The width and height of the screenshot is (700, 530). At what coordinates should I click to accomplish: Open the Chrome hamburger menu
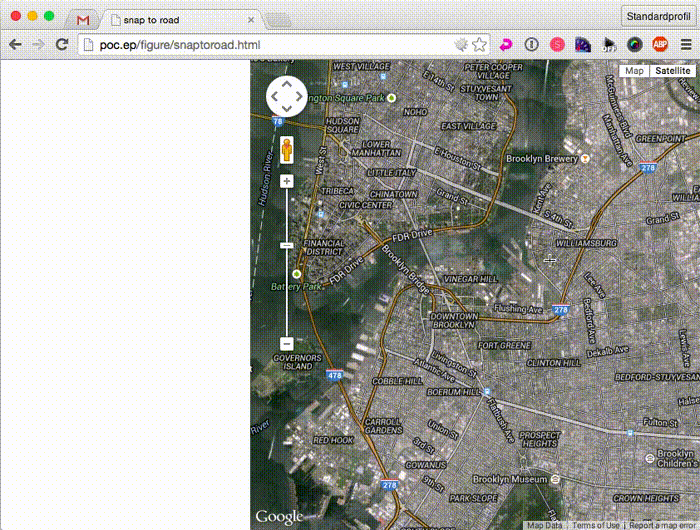click(x=686, y=44)
